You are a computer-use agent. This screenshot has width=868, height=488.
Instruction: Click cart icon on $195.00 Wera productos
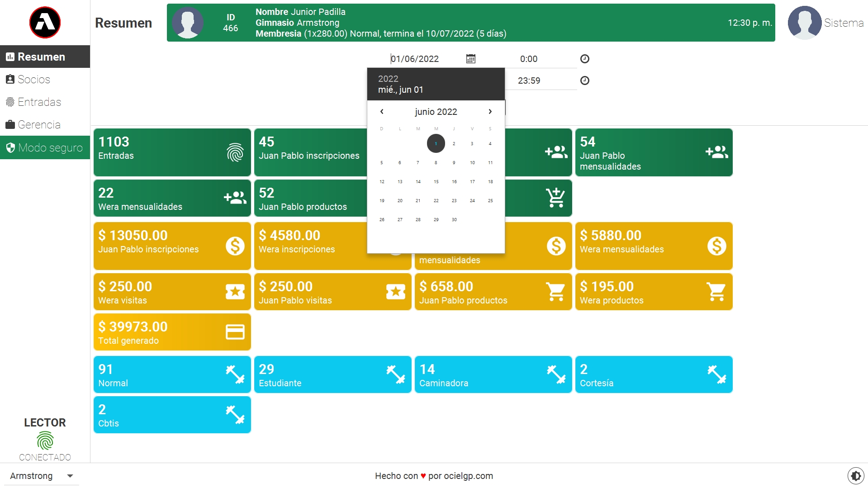(x=716, y=292)
